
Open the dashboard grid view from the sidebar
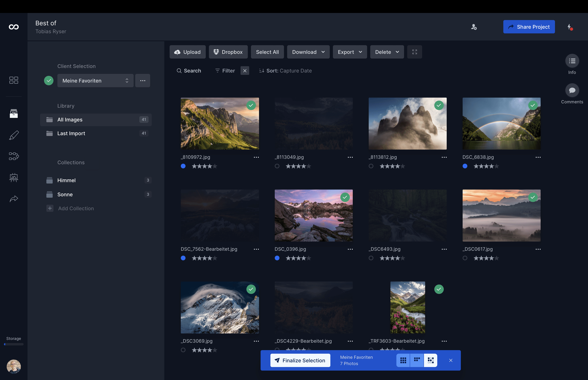coord(14,80)
